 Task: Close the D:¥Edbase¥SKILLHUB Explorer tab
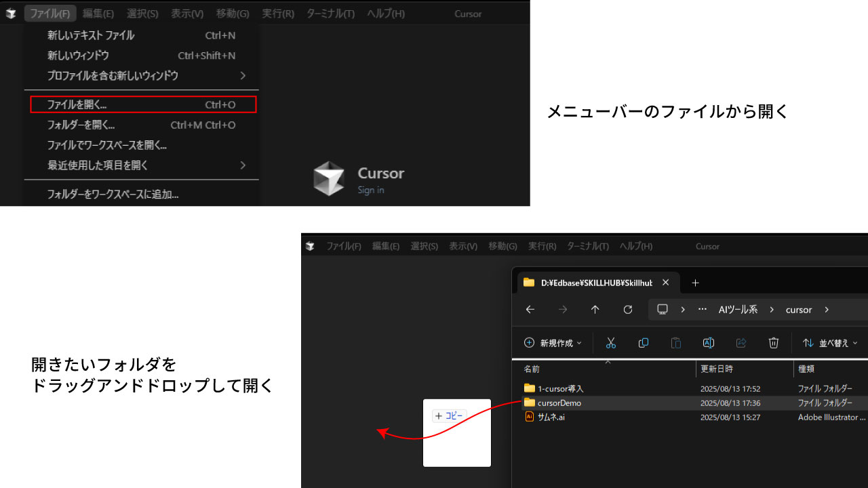[x=665, y=283]
